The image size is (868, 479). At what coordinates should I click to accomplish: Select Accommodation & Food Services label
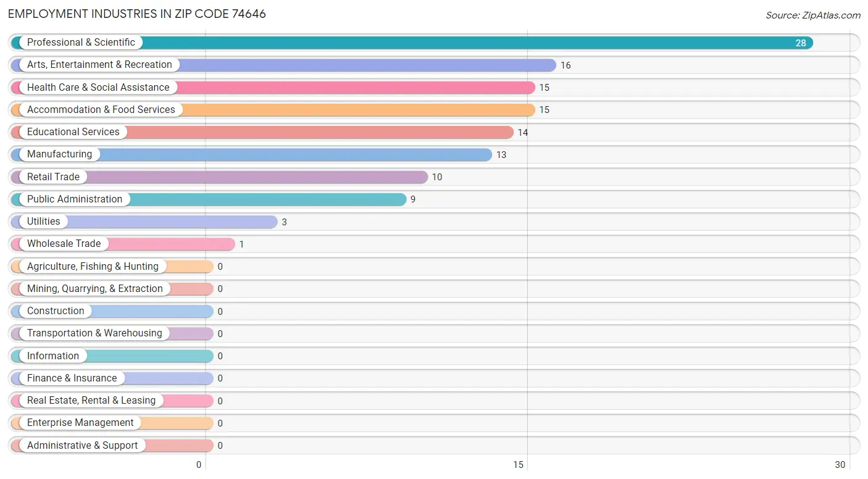(101, 110)
